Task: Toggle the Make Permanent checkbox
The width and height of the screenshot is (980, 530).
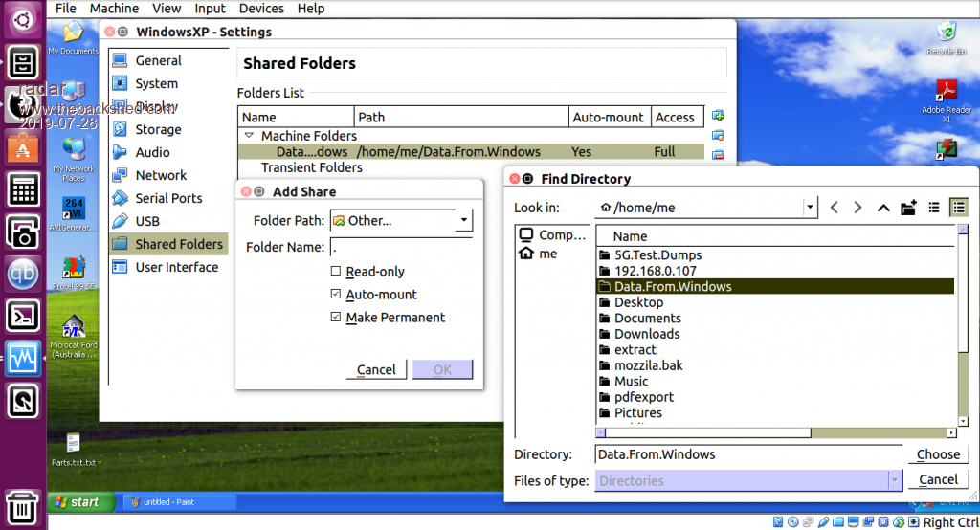Action: 336,318
